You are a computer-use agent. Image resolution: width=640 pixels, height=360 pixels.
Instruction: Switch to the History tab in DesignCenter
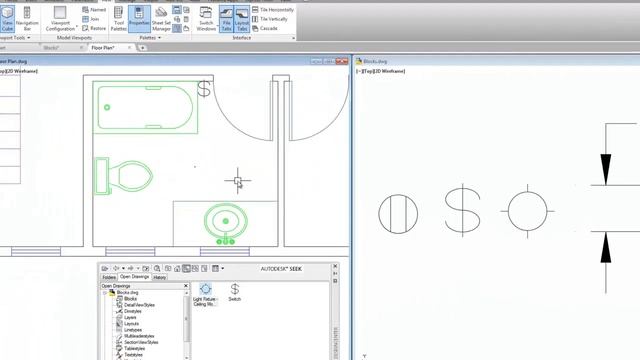coord(160,277)
